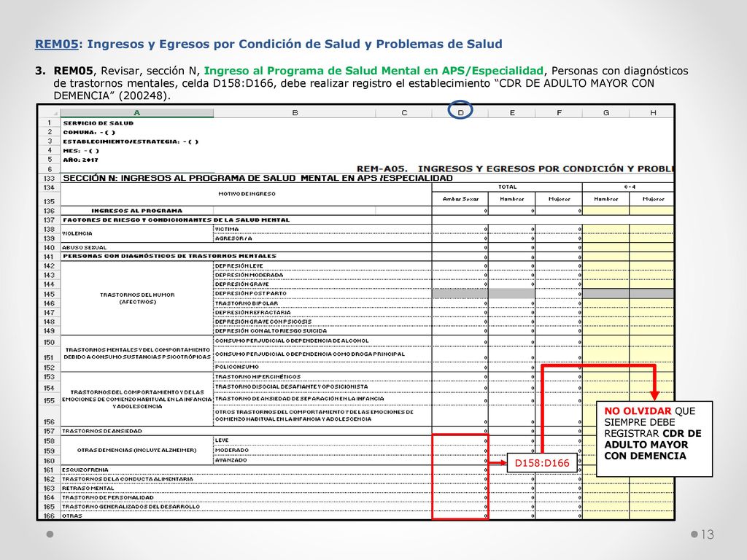Click cell 'MES: - ( )'
Image resolution: width=747 pixels, height=560 pixels.
[x=81, y=150]
